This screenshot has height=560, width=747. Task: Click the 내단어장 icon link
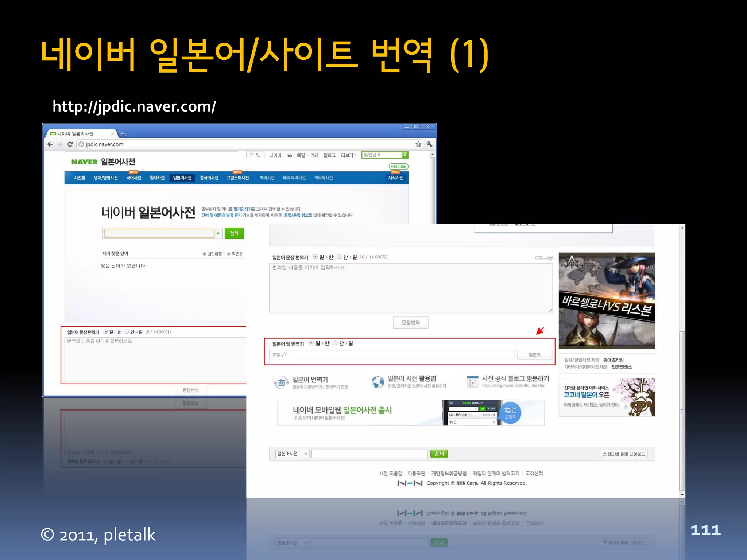click(x=212, y=254)
